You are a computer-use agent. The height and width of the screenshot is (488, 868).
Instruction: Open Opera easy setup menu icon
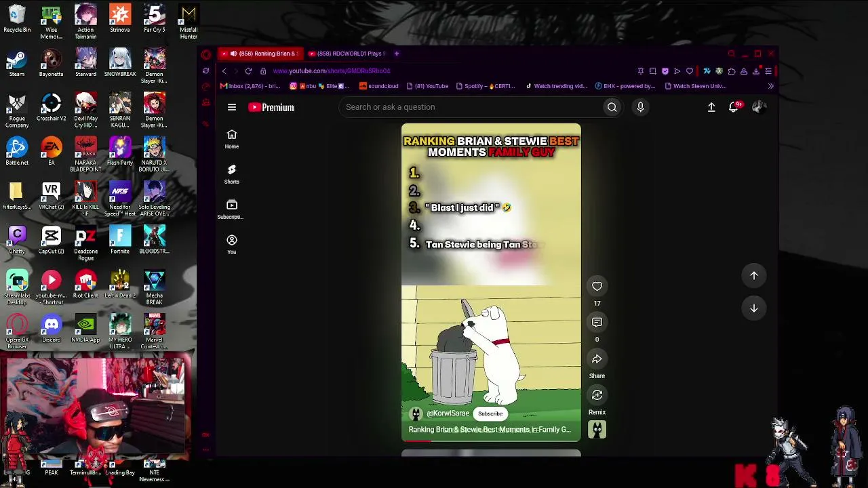click(x=768, y=71)
